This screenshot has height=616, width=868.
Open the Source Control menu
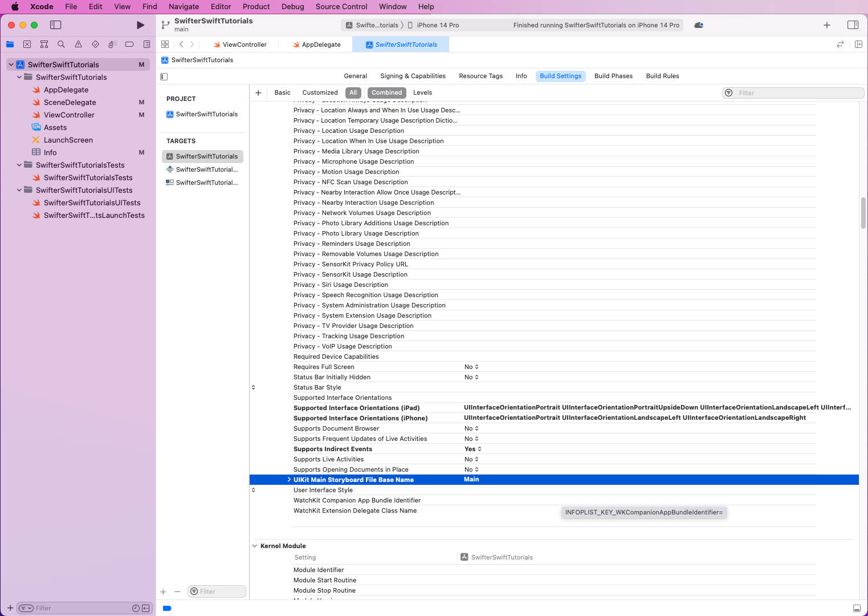[x=341, y=7]
